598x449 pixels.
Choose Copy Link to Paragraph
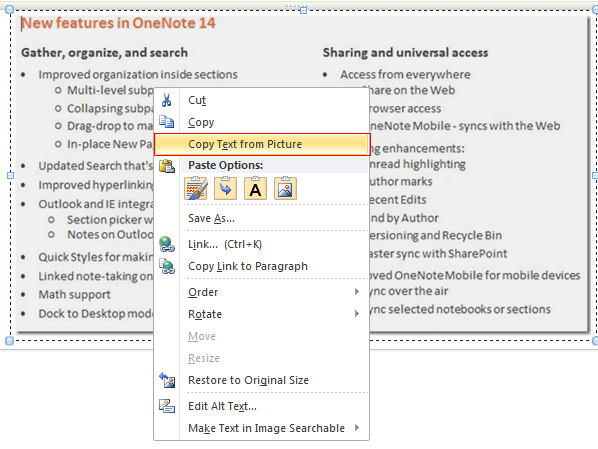point(261,266)
